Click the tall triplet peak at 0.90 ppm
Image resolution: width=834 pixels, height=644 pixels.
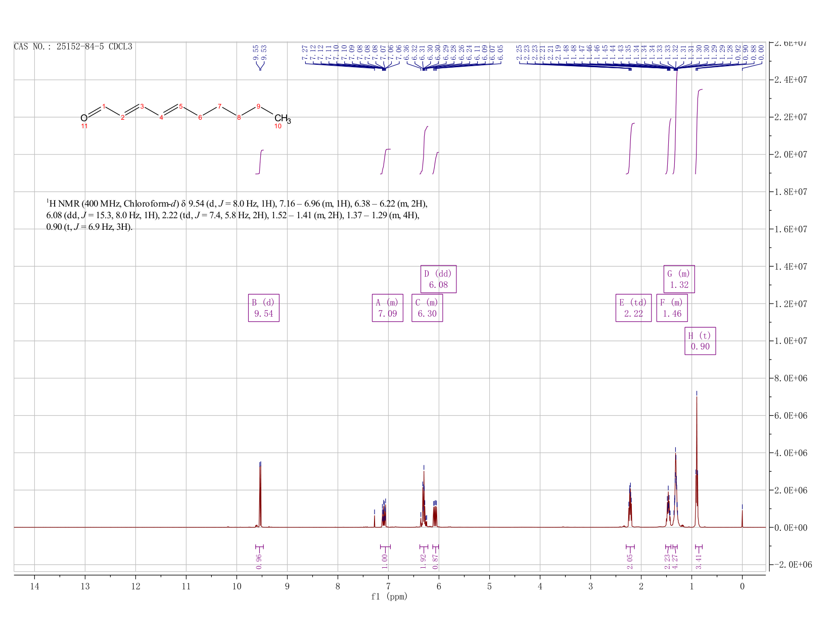[697, 460]
